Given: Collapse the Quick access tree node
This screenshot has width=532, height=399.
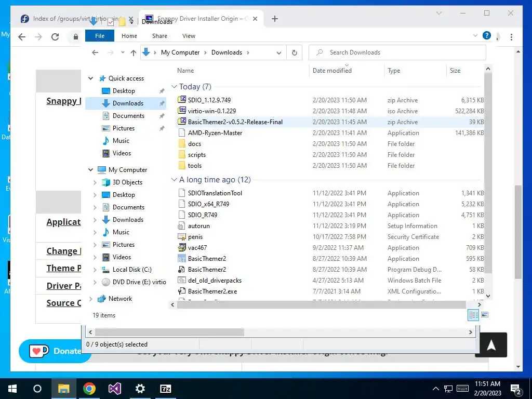Looking at the screenshot, I should pos(90,78).
